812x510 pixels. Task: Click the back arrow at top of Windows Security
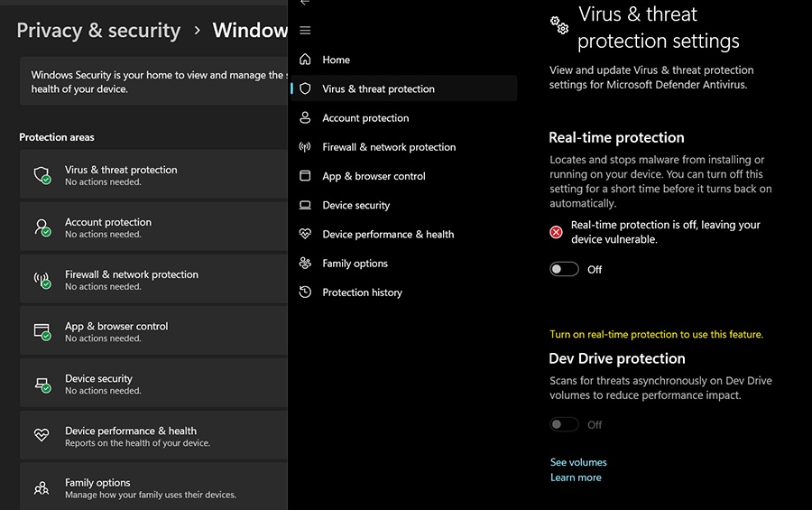pos(305,3)
